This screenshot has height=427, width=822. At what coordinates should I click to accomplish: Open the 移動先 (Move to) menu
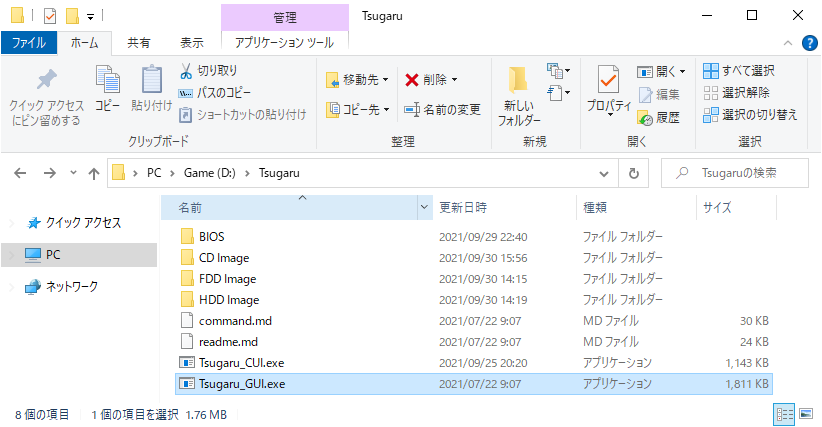[357, 80]
